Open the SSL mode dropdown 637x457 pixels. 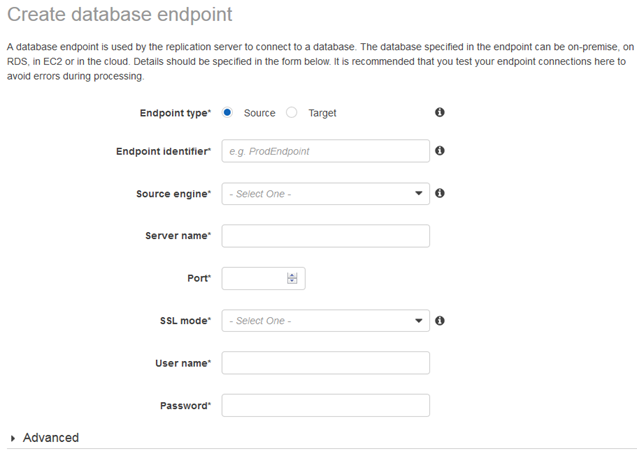click(325, 321)
